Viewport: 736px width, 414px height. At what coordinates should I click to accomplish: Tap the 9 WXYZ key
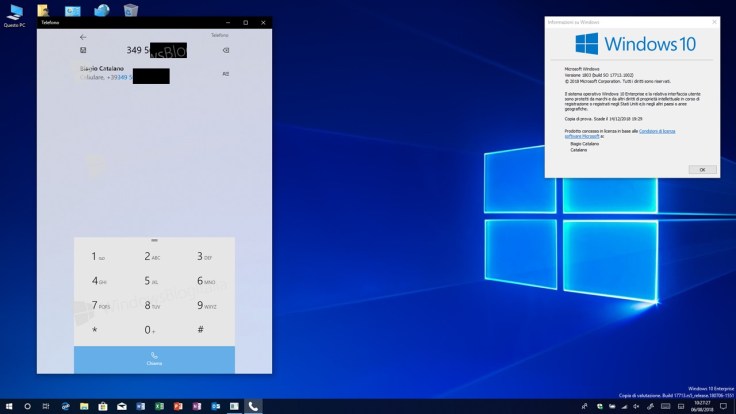coord(207,306)
